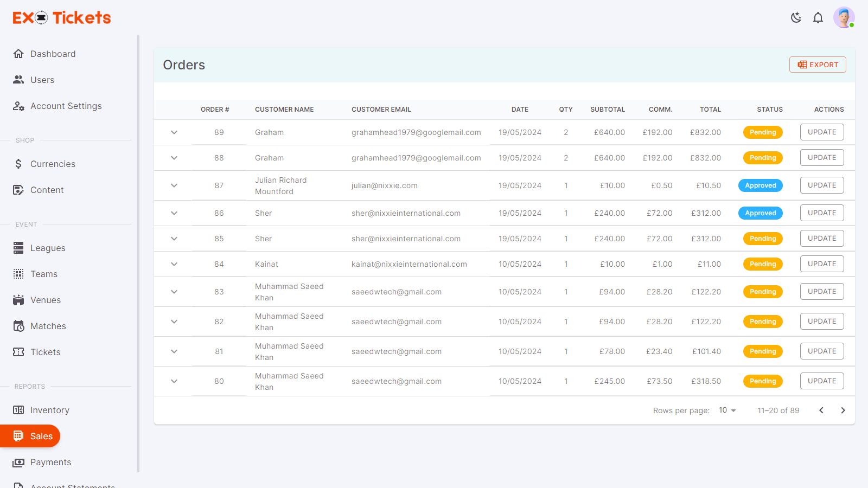Toggle dark mode with the moon icon

796,17
